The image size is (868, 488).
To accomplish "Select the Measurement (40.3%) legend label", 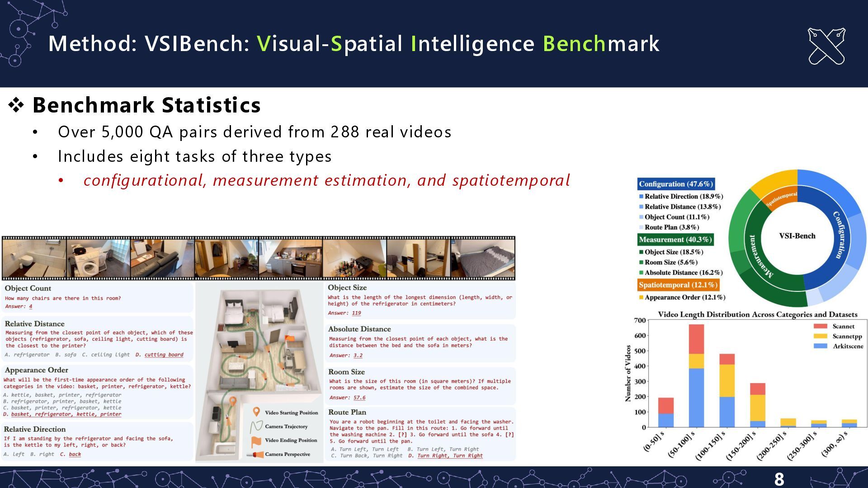I will pyautogui.click(x=675, y=239).
